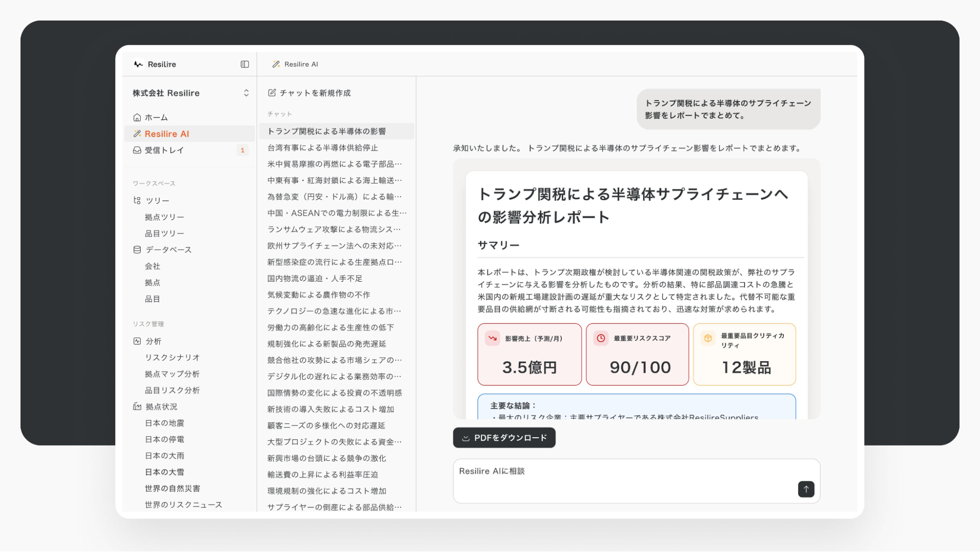The height and width of the screenshot is (552, 980).
Task: Click the 拠点状況 chart icon
Action: (137, 407)
